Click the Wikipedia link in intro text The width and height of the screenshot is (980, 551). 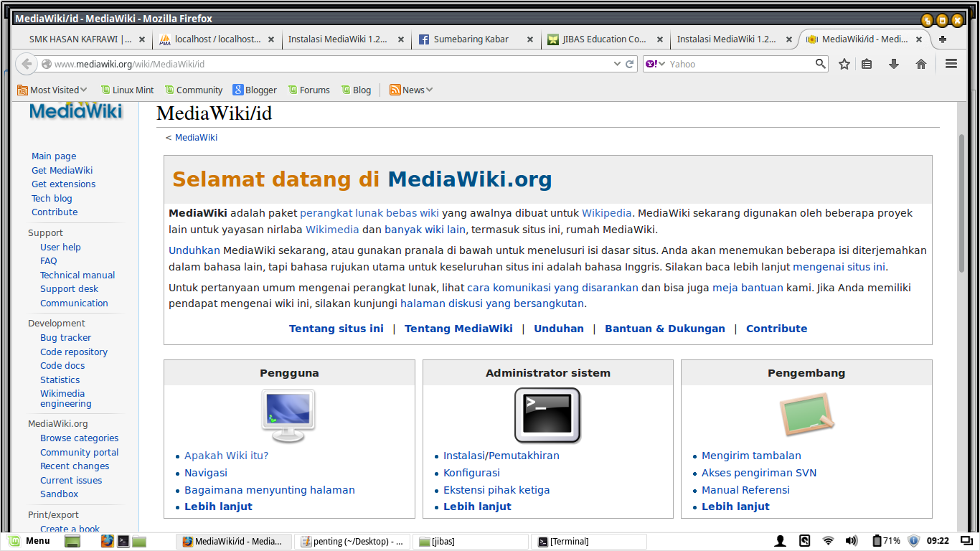click(x=607, y=213)
